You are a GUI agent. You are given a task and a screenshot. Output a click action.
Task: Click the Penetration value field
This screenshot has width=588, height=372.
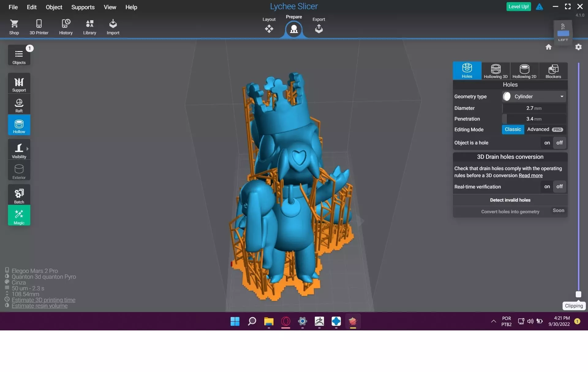534,119
